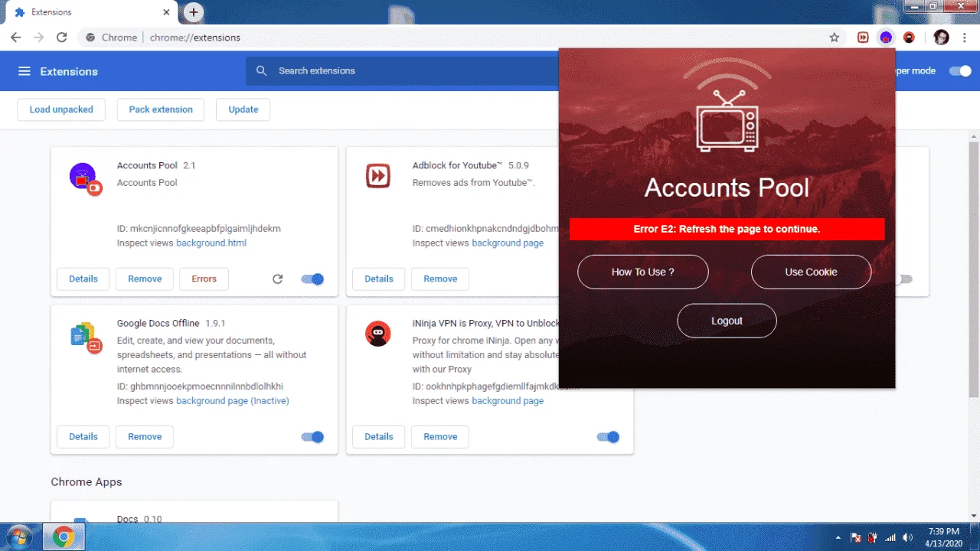The height and width of the screenshot is (551, 980).
Task: View Errors for Accounts Pool
Action: pyautogui.click(x=204, y=279)
